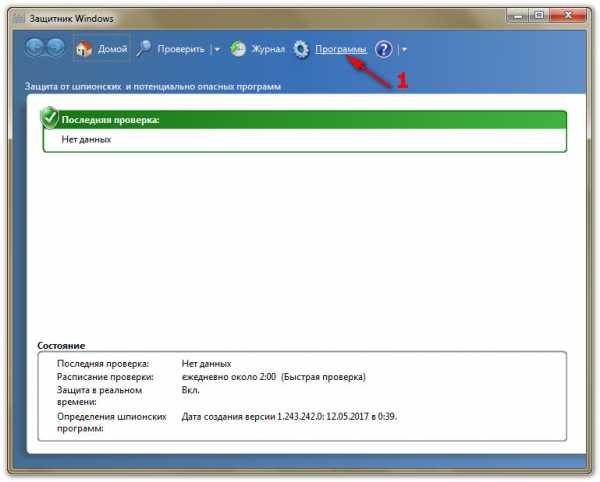600x482 pixels.
Task: Click the status 'Последняя проверка:' label
Action: pos(103,364)
